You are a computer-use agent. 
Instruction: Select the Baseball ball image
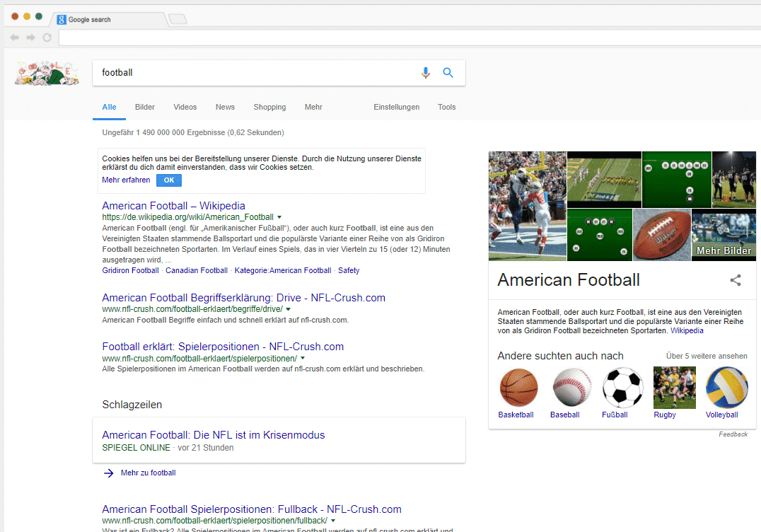pyautogui.click(x=572, y=388)
